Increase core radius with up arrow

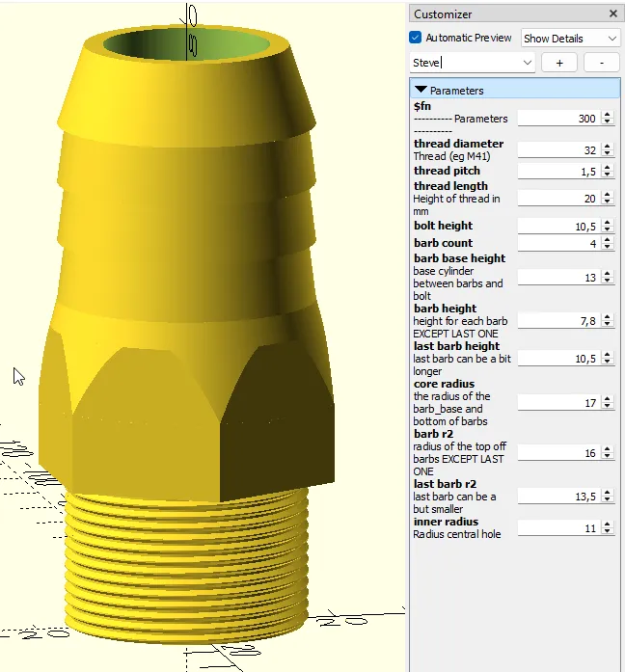click(x=607, y=399)
